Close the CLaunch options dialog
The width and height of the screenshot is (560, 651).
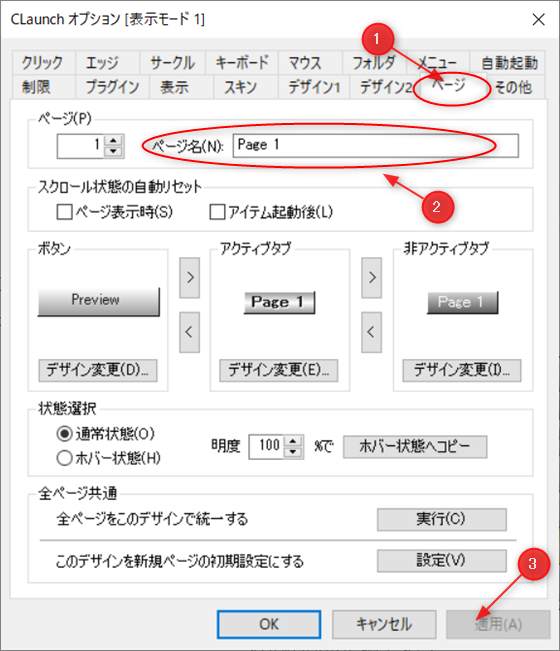pyautogui.click(x=538, y=20)
